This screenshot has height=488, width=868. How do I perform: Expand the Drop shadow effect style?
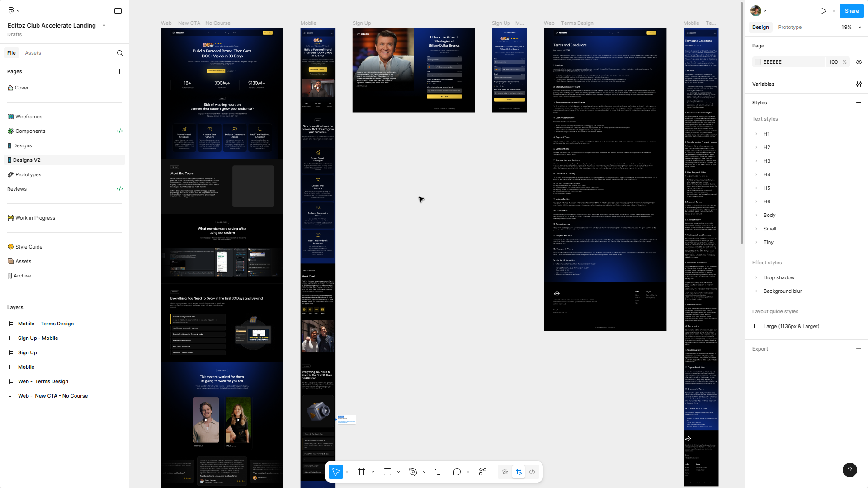(x=756, y=277)
